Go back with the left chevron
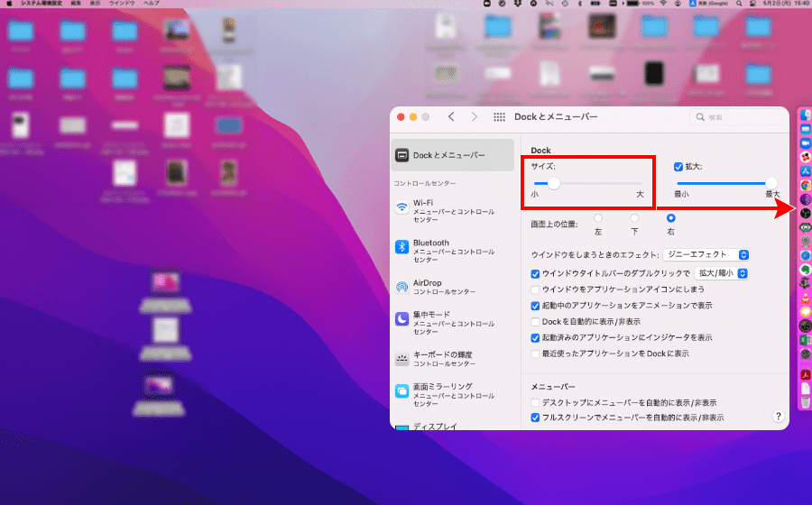The width and height of the screenshot is (812, 505). click(452, 117)
